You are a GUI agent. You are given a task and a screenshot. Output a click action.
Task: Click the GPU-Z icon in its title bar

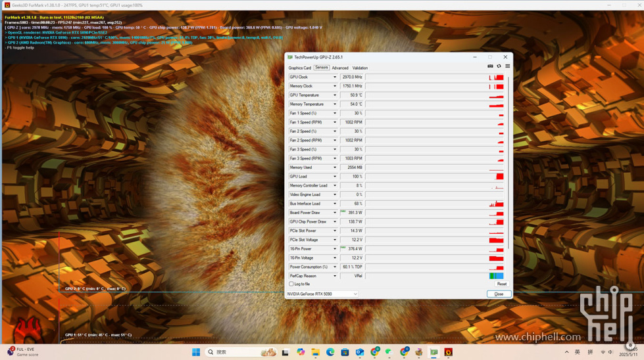tap(290, 57)
